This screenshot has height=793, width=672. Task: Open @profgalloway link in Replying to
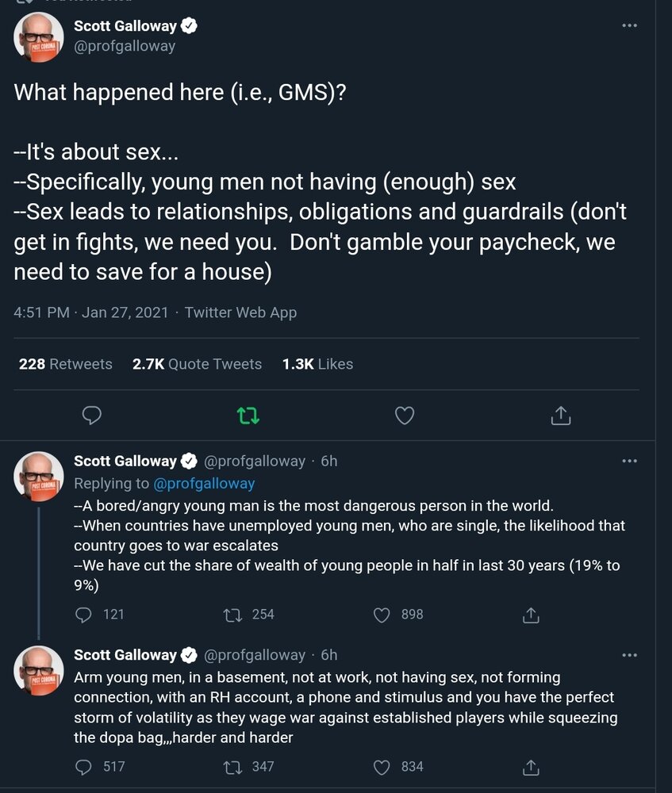pos(204,484)
